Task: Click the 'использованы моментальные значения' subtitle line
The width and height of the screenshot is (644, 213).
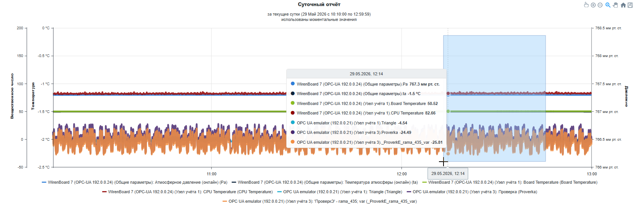Action: [x=319, y=19]
